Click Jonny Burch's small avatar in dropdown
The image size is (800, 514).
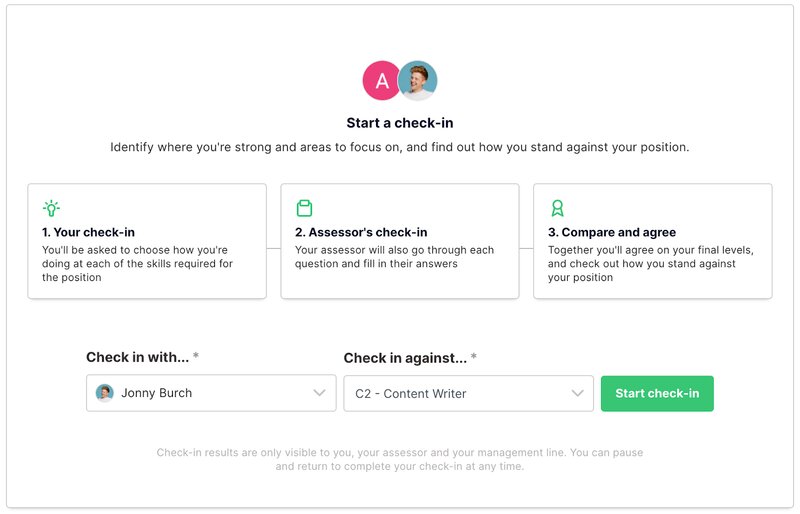105,393
